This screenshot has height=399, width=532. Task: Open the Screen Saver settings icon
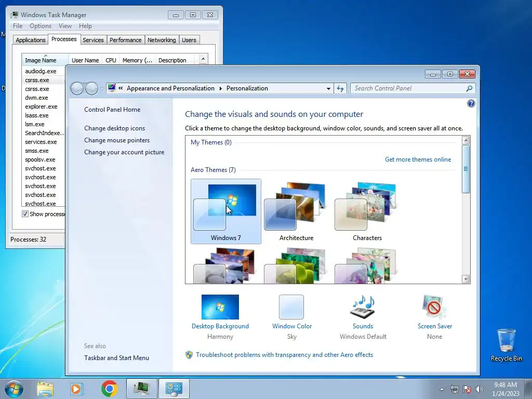(x=435, y=307)
